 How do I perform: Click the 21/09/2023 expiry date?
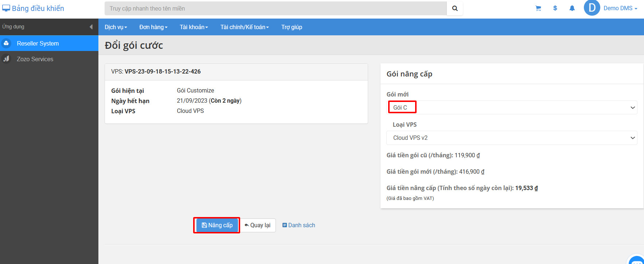[192, 101]
